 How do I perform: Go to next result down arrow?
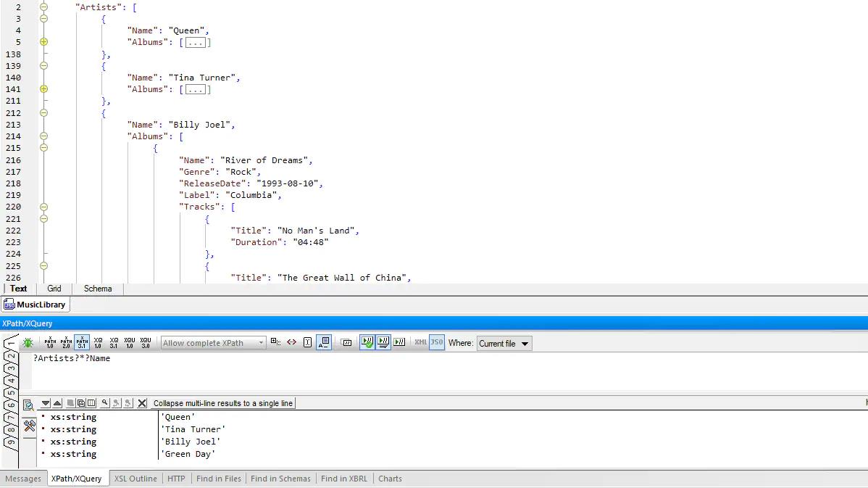pos(46,403)
